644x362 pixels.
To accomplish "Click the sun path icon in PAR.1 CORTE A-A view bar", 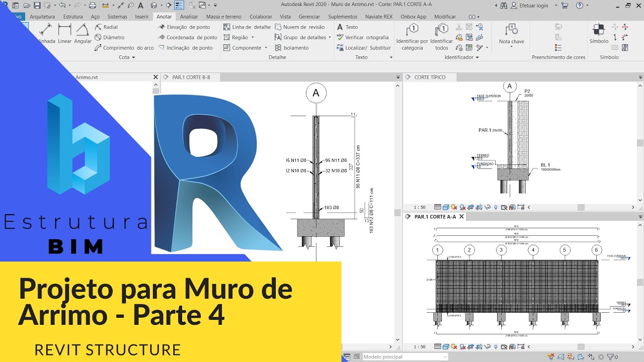I will 453,347.
